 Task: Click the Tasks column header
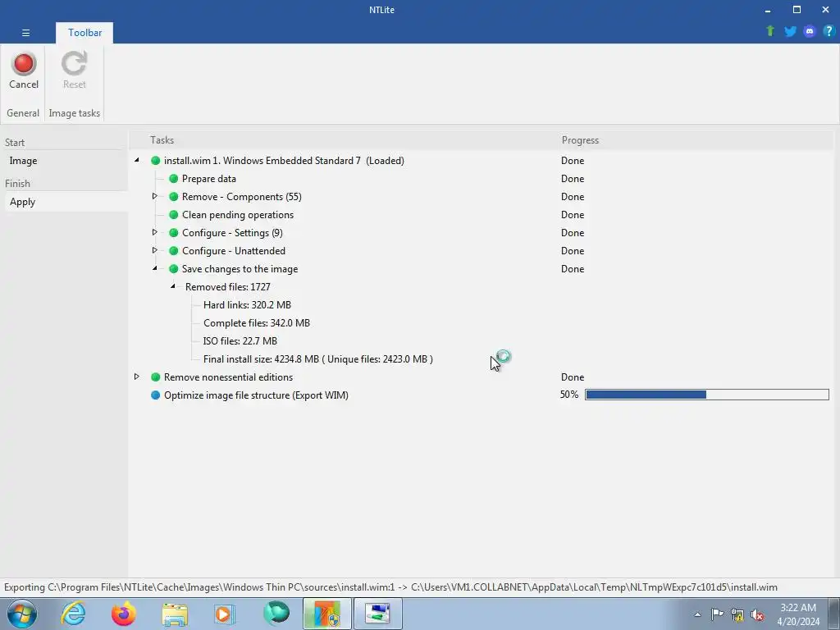click(162, 140)
